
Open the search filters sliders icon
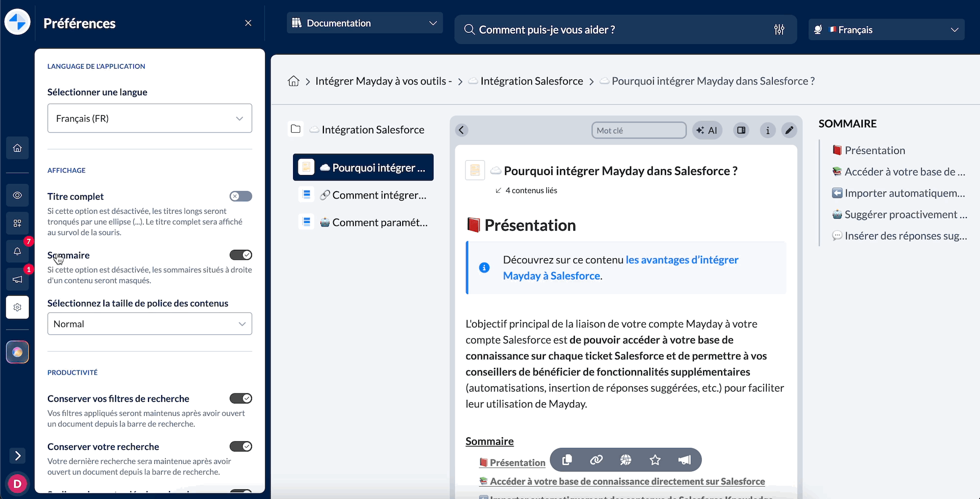[779, 30]
